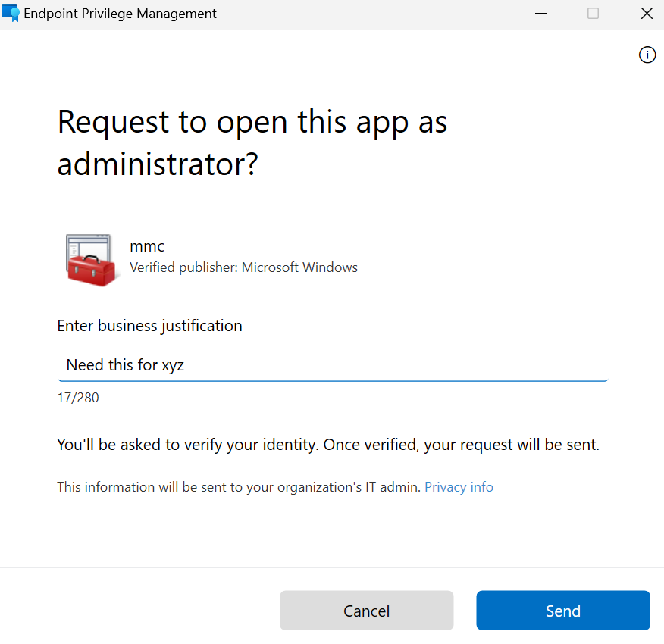Image resolution: width=664 pixels, height=644 pixels.
Task: Click the IT admin disclaimer sentence
Action: [236, 486]
